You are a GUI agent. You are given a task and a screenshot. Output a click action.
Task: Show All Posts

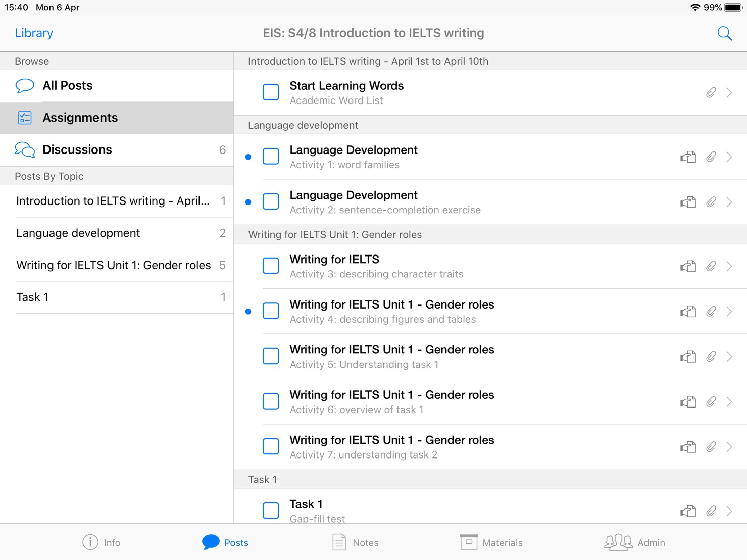117,86
